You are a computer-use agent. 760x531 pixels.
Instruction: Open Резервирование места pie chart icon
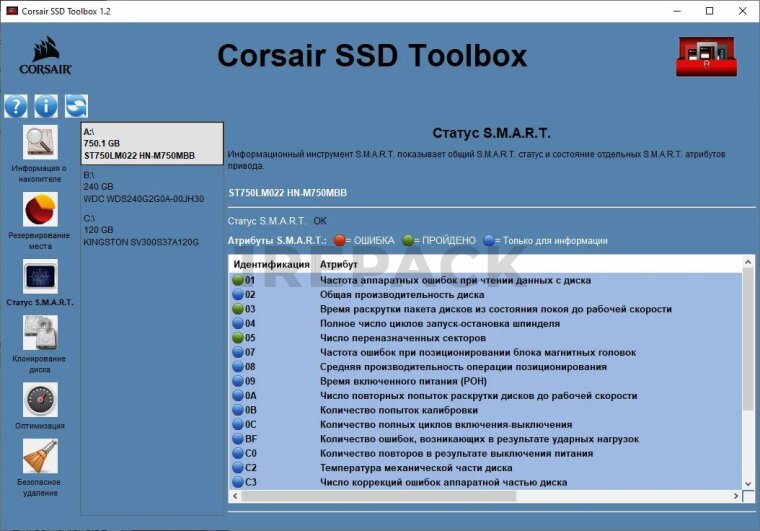click(40, 209)
